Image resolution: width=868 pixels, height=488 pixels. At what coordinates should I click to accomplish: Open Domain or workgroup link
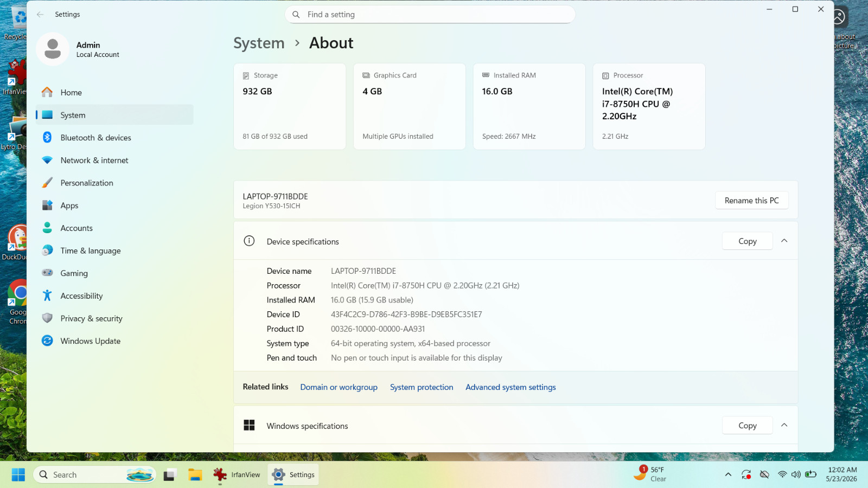click(339, 387)
